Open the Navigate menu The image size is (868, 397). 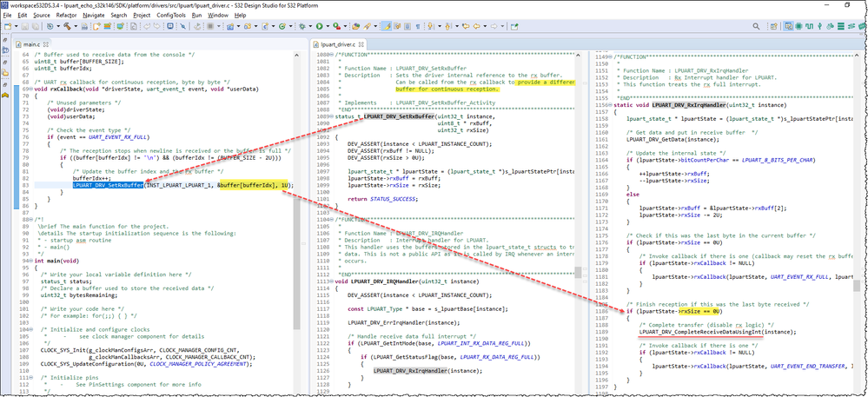tap(94, 15)
